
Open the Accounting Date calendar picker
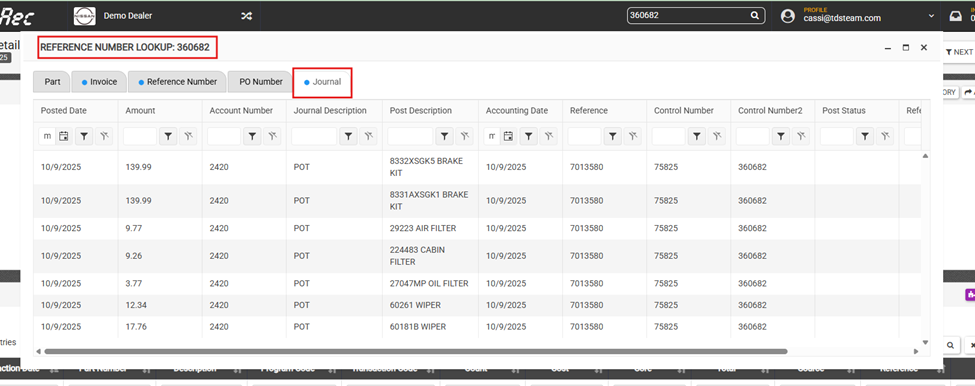508,136
